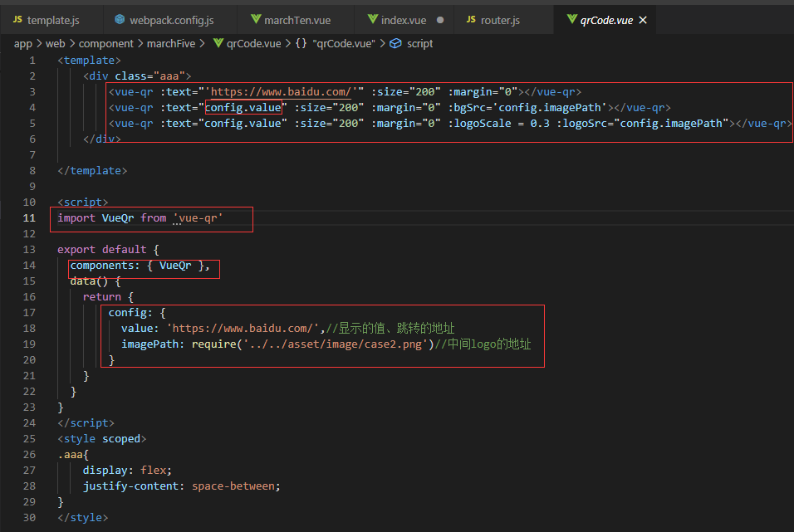Close the qrCode.vue editor tab
Viewport: 794px width, 532px height.
click(643, 20)
